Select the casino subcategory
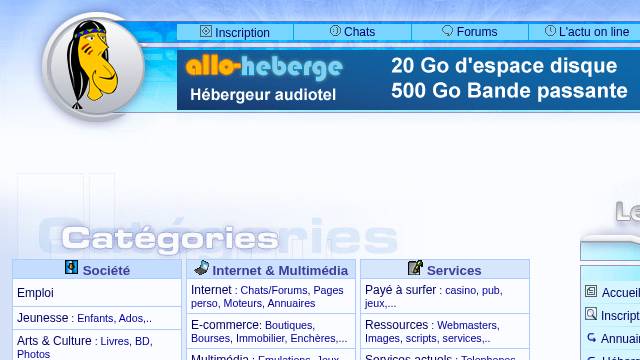Screen dimensions: 640x360 [x=461, y=290]
